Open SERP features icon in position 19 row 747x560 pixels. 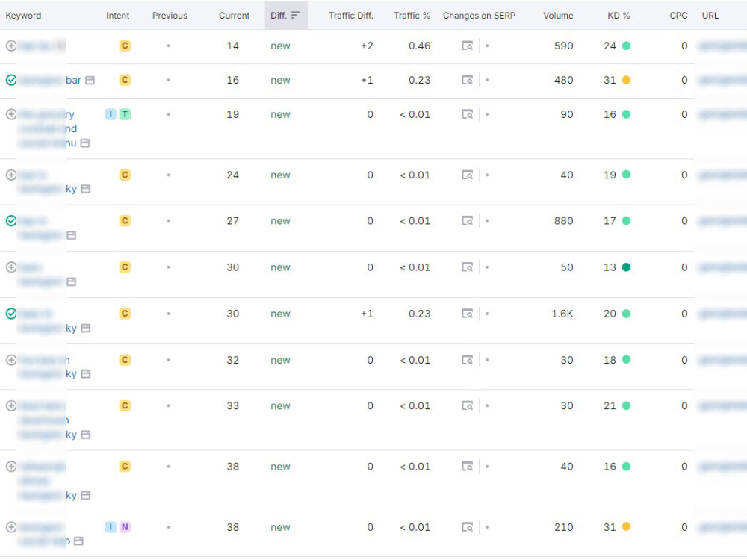[x=85, y=143]
